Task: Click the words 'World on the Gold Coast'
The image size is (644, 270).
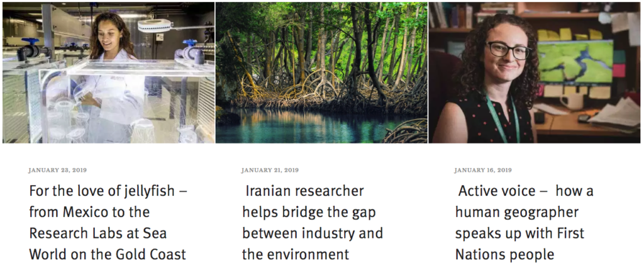Action: (x=108, y=254)
